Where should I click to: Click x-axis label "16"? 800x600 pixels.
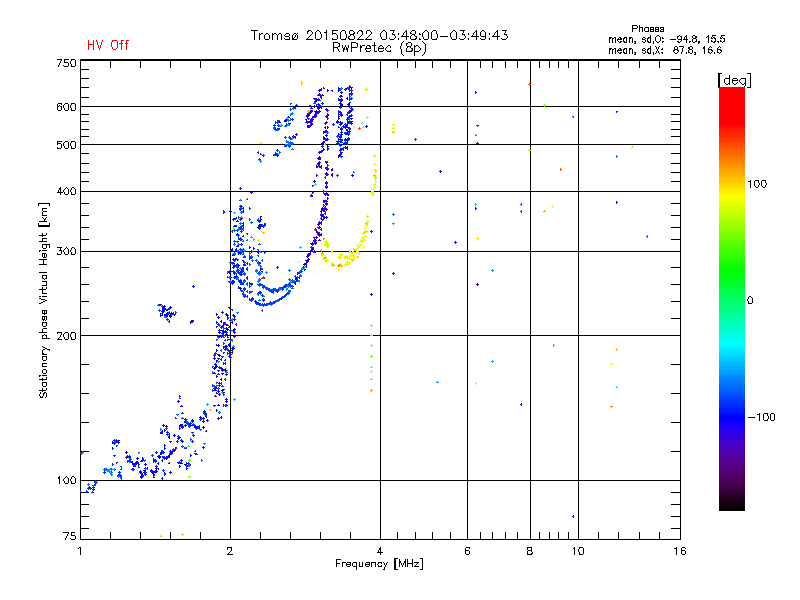coord(680,551)
